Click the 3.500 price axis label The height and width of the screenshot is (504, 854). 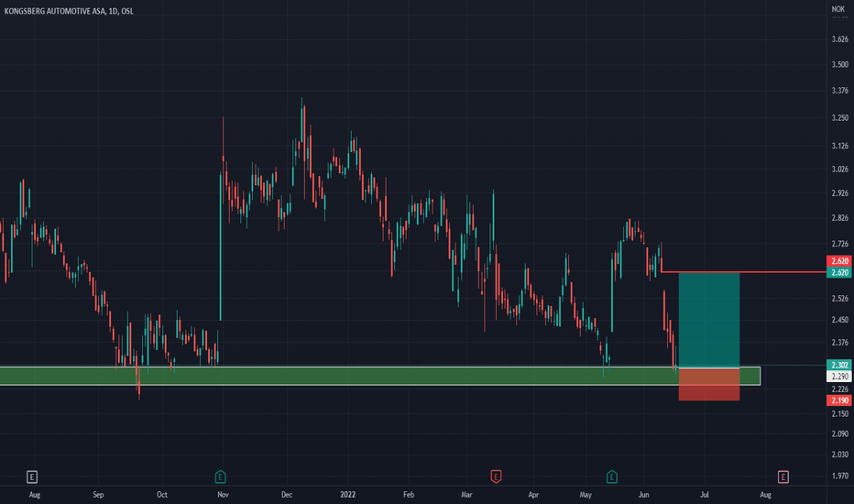[840, 64]
